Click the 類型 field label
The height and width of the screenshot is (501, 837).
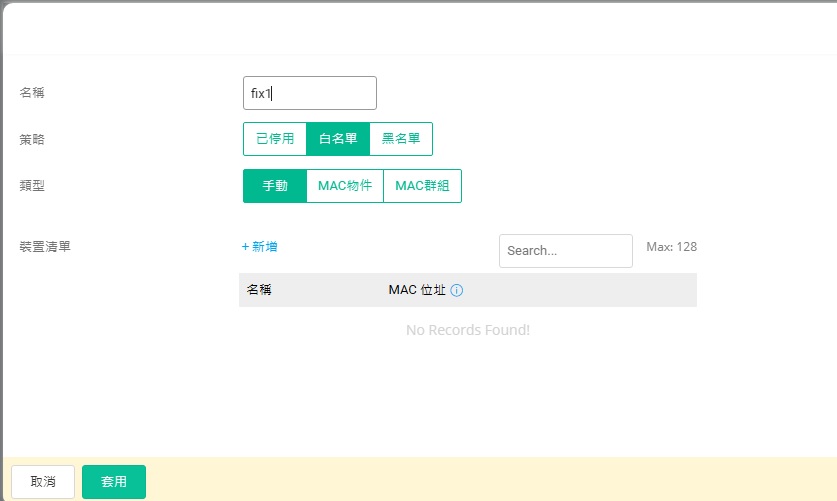pyautogui.click(x=32, y=186)
